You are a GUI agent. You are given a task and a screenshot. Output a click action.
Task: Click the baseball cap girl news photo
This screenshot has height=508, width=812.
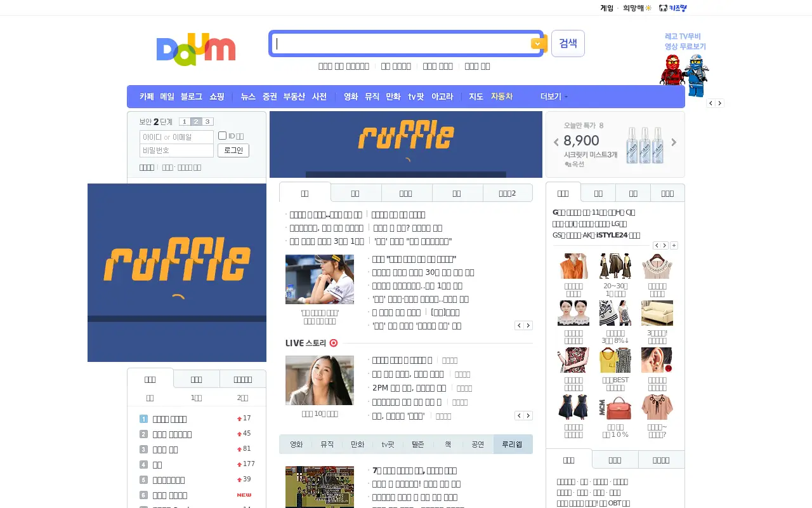pos(320,279)
